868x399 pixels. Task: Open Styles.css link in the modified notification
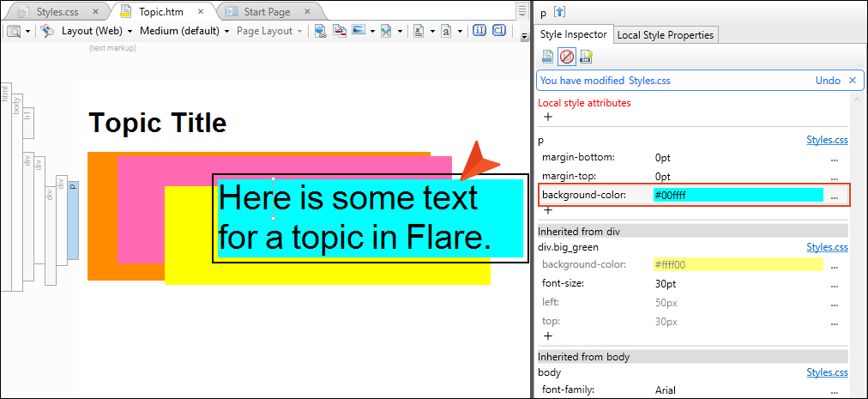click(649, 81)
